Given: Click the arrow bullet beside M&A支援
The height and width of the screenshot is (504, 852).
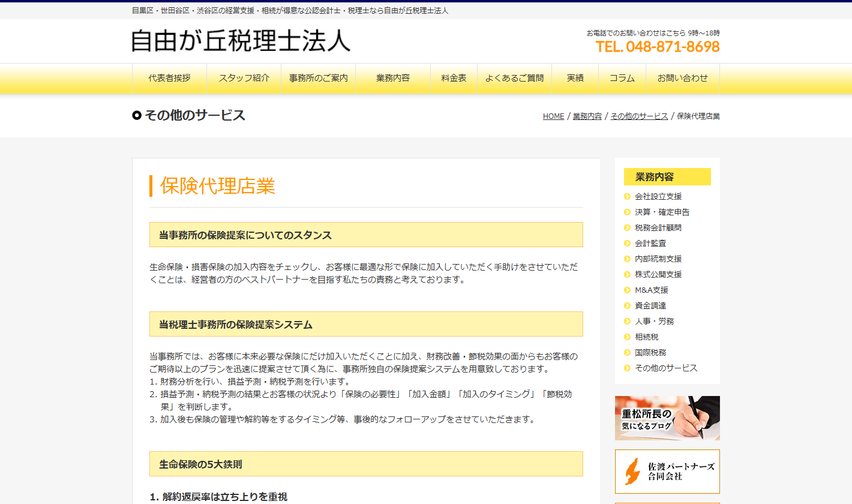Looking at the screenshot, I should [628, 290].
